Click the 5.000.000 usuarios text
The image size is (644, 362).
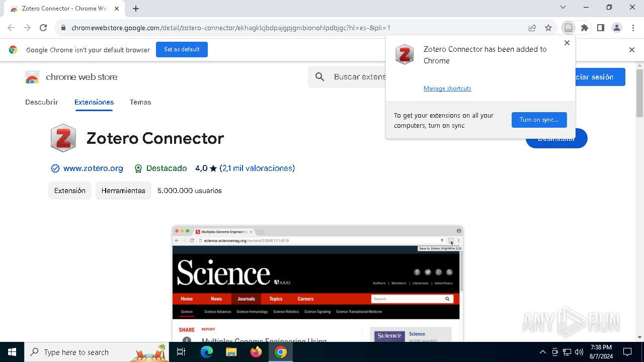pos(190,191)
